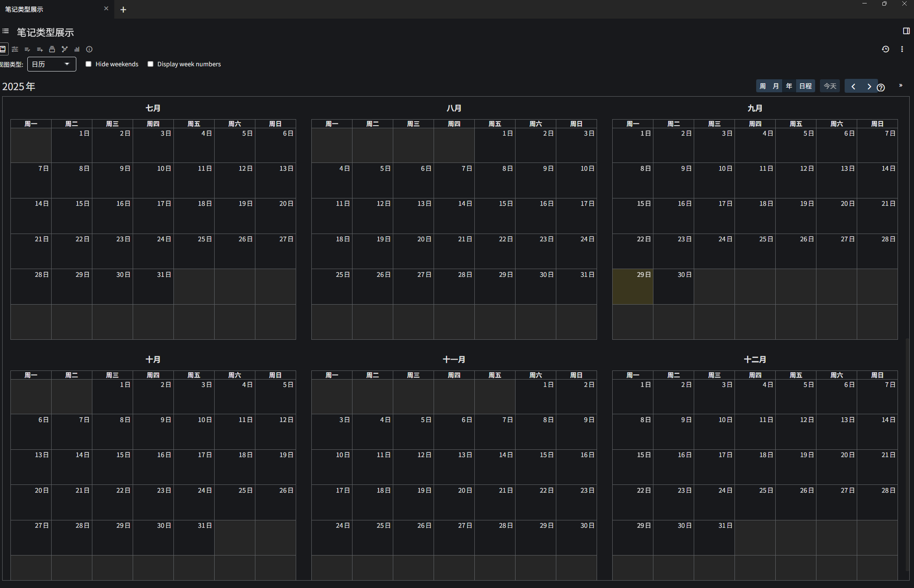Enable Hide weekends checkbox
The width and height of the screenshot is (914, 588).
coord(88,64)
